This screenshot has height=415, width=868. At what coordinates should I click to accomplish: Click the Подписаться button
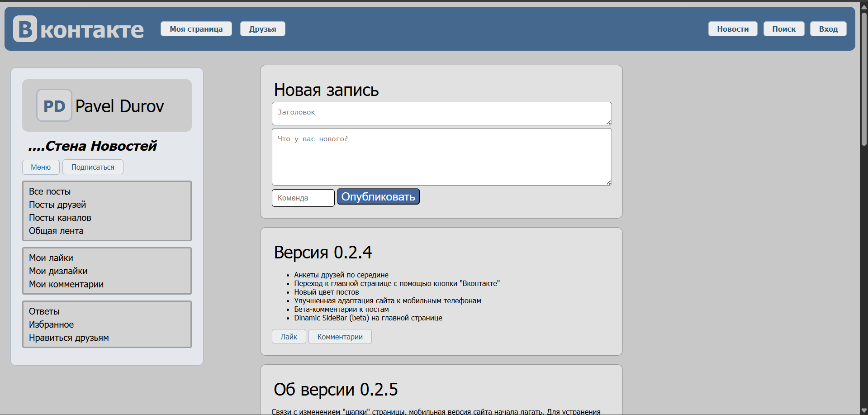point(93,167)
